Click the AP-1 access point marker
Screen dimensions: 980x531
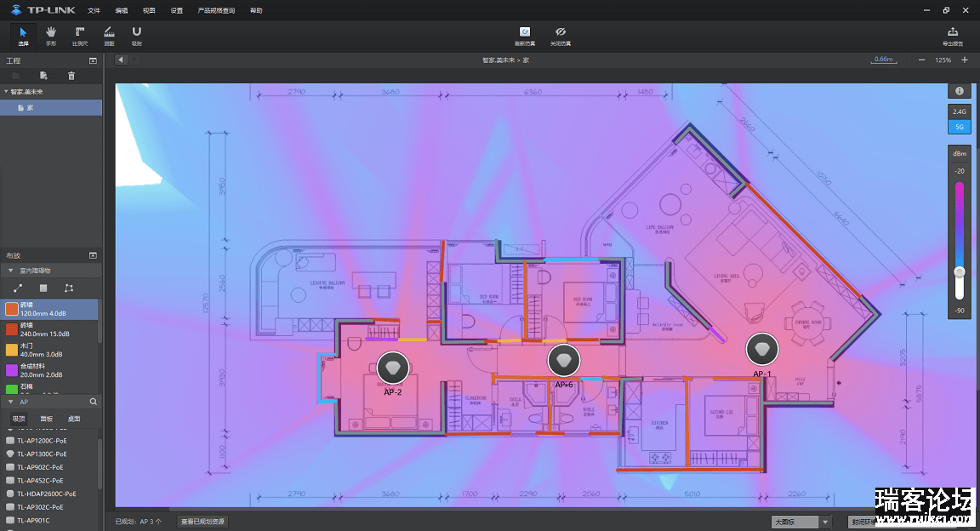[x=762, y=349]
